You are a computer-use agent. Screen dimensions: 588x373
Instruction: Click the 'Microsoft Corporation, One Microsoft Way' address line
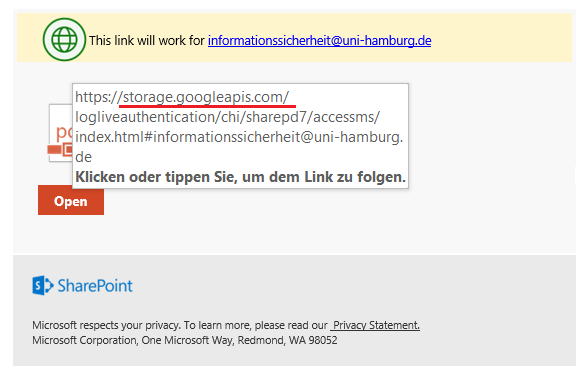(184, 340)
